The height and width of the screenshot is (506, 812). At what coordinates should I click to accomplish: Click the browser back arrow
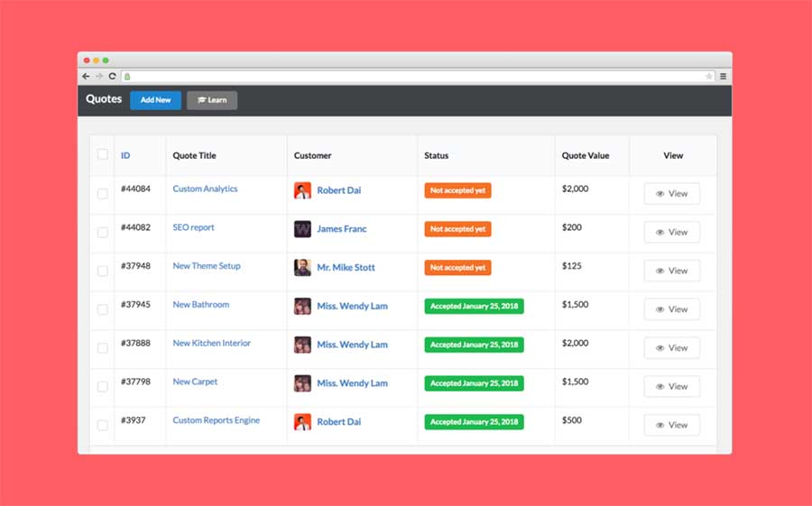[86, 76]
